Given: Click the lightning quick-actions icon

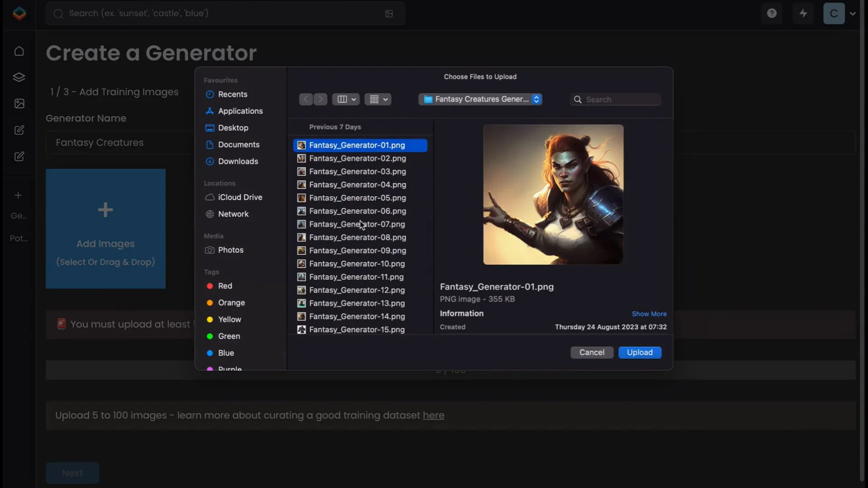Looking at the screenshot, I should tap(803, 13).
